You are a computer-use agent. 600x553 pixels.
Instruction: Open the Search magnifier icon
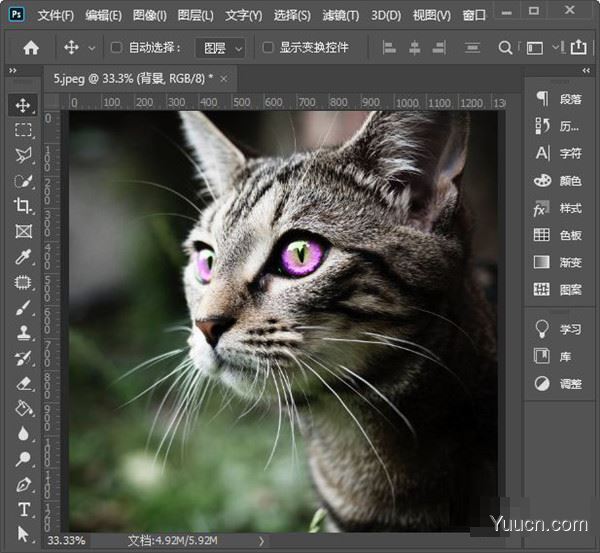505,48
